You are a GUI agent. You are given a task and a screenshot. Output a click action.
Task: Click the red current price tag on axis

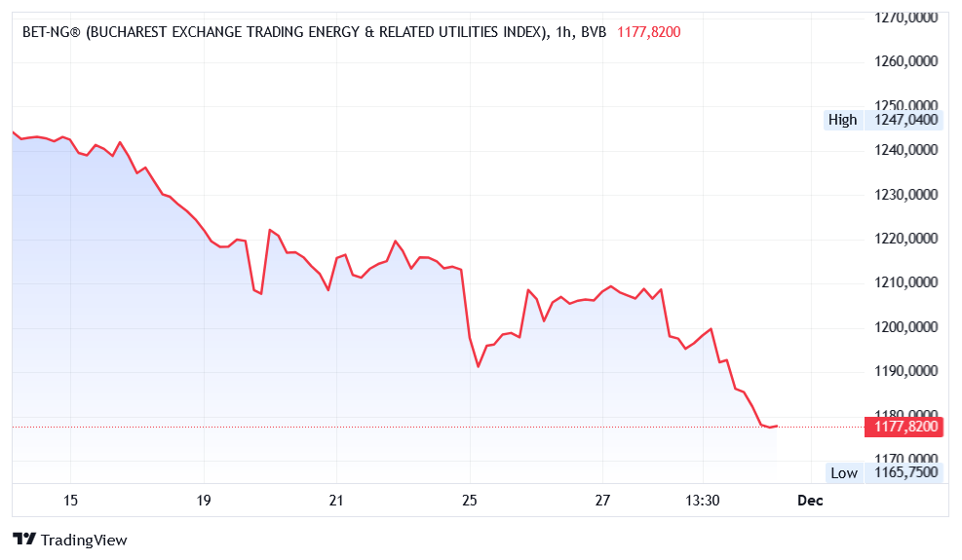coord(905,427)
